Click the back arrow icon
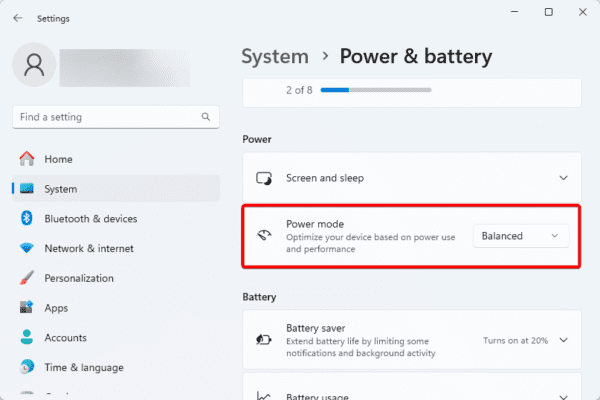Screen dimensions: 600x400 (18, 18)
